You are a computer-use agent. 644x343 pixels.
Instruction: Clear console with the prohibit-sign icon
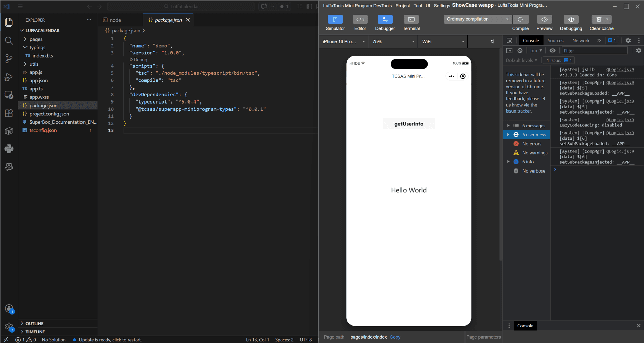pos(520,50)
